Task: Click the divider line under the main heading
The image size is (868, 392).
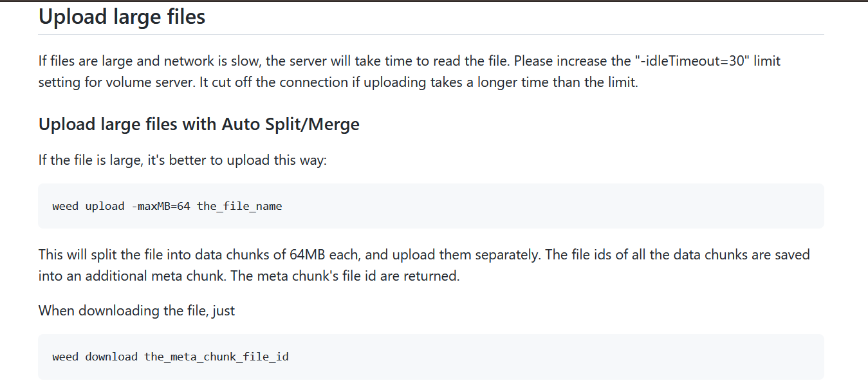Action: coord(430,34)
